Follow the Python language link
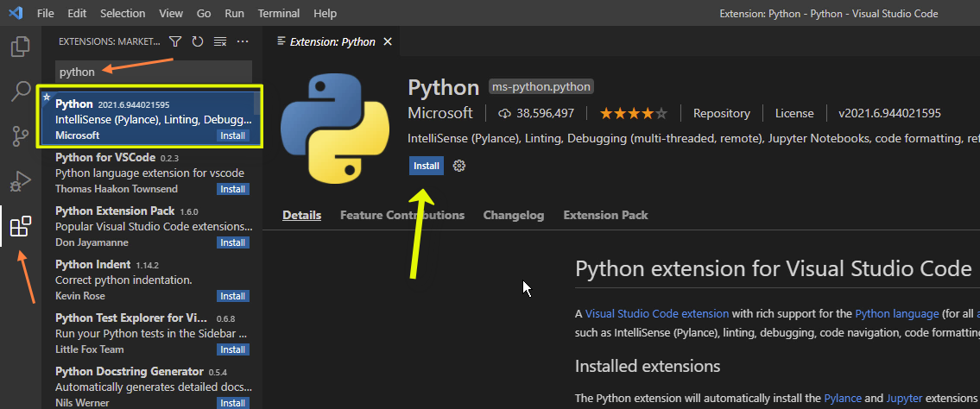Screen dimensions: 980x409 point(897,314)
